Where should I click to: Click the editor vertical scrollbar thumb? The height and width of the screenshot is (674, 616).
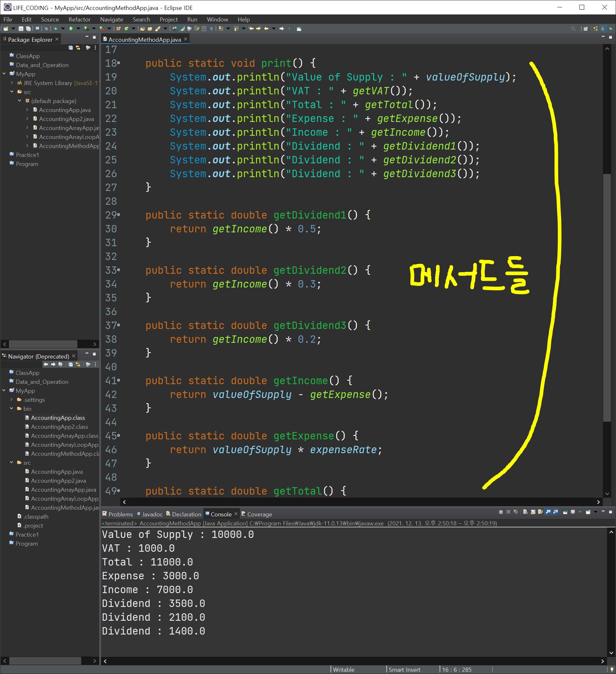pos(607,298)
